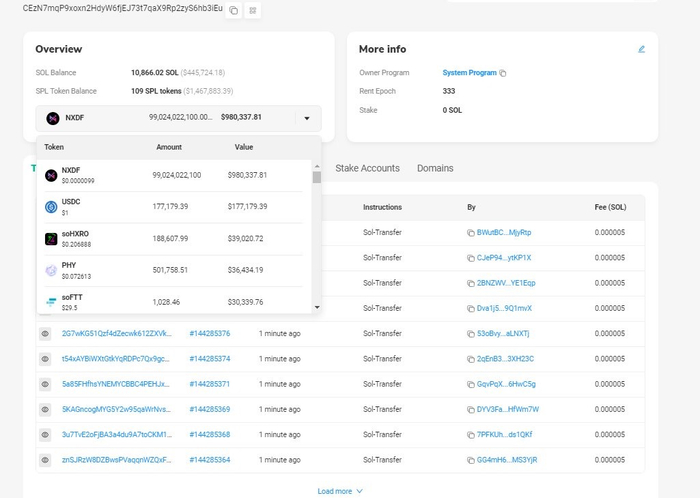Viewport: 700px width, 498px height.
Task: Copy the System Program address
Action: 503,73
